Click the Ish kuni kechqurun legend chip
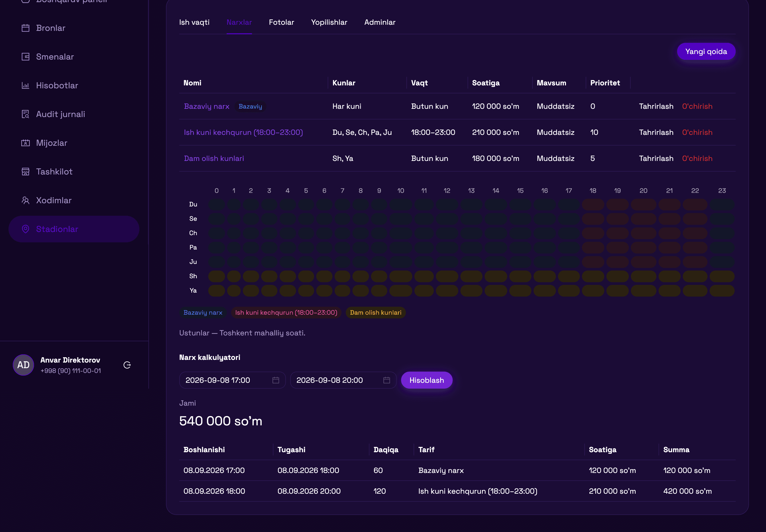This screenshot has height=532, width=766. point(286,313)
